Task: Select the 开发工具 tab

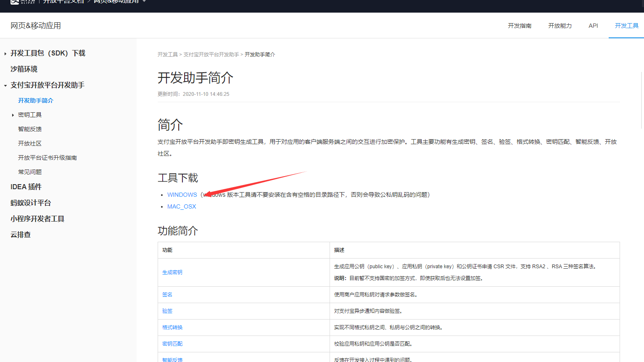Action: point(626,26)
